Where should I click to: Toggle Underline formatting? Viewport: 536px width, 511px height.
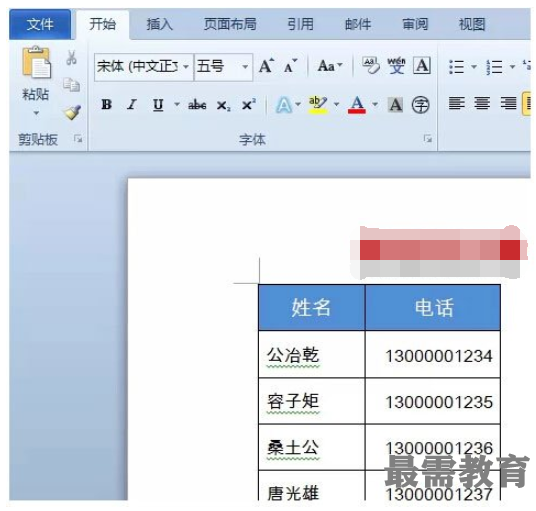tap(158, 105)
